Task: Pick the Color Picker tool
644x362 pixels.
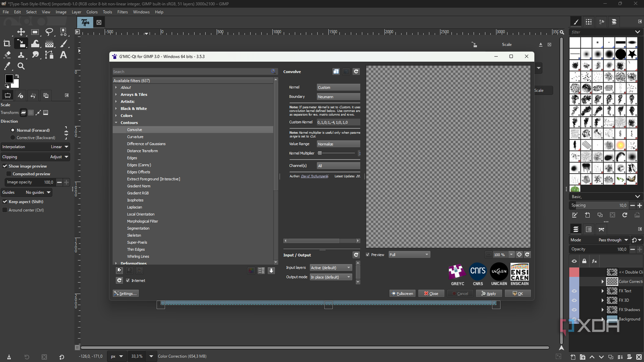Action: 7,66
